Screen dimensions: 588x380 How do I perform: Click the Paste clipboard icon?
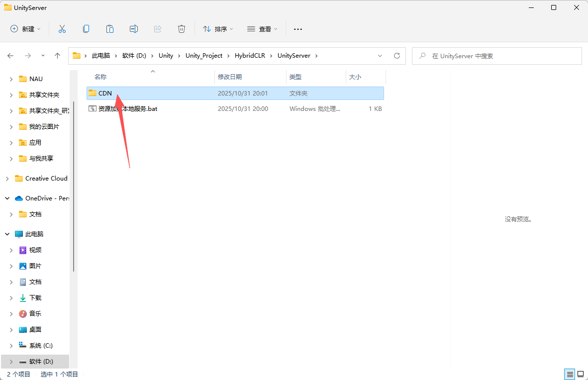click(x=110, y=29)
